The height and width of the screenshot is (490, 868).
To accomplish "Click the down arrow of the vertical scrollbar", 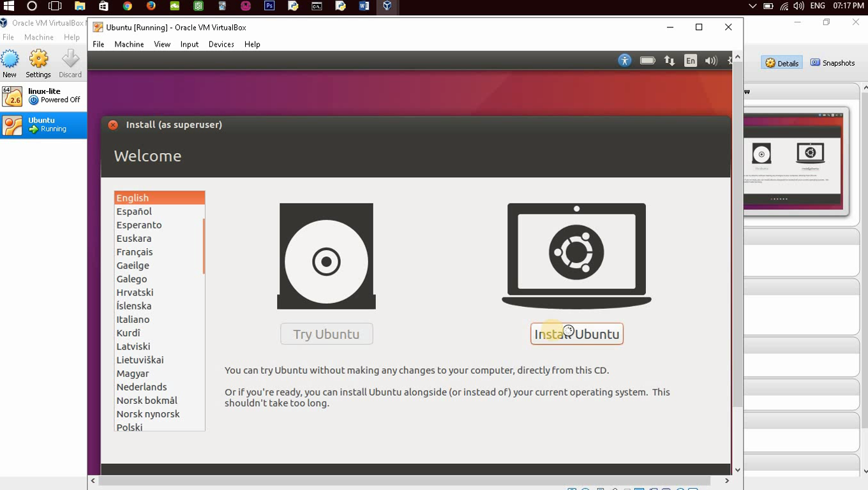I will pos(737,469).
